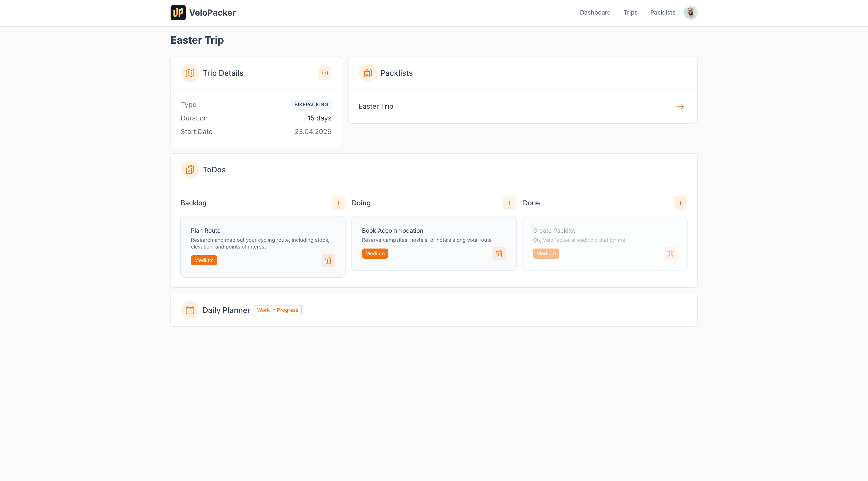Go to Dashboard in navigation
This screenshot has width=868, height=481.
[595, 13]
